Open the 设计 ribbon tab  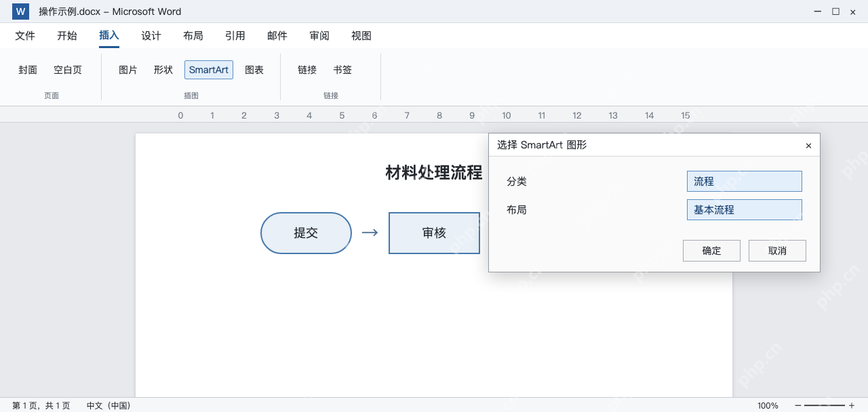point(151,36)
